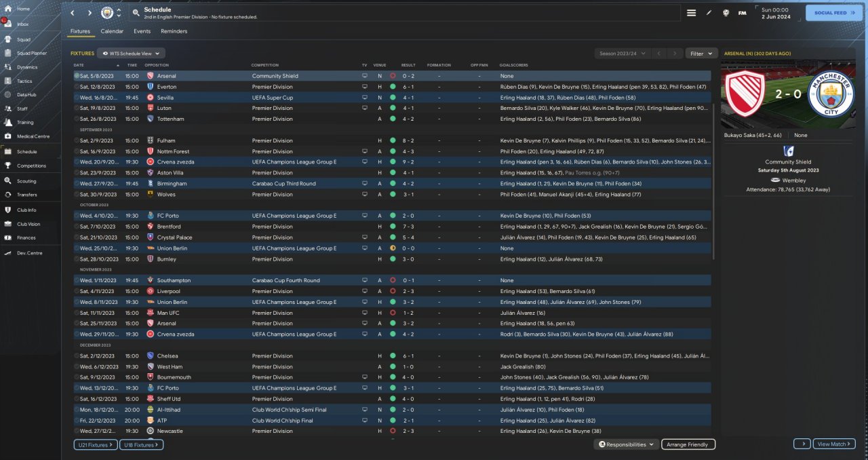Select the Arsenal Community Shield fixture marker
The width and height of the screenshot is (868, 460).
pyautogui.click(x=77, y=76)
